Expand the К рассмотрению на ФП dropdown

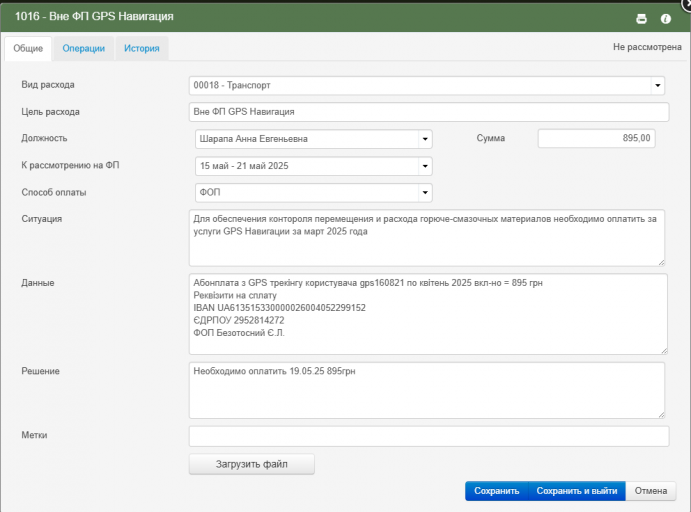tap(425, 166)
